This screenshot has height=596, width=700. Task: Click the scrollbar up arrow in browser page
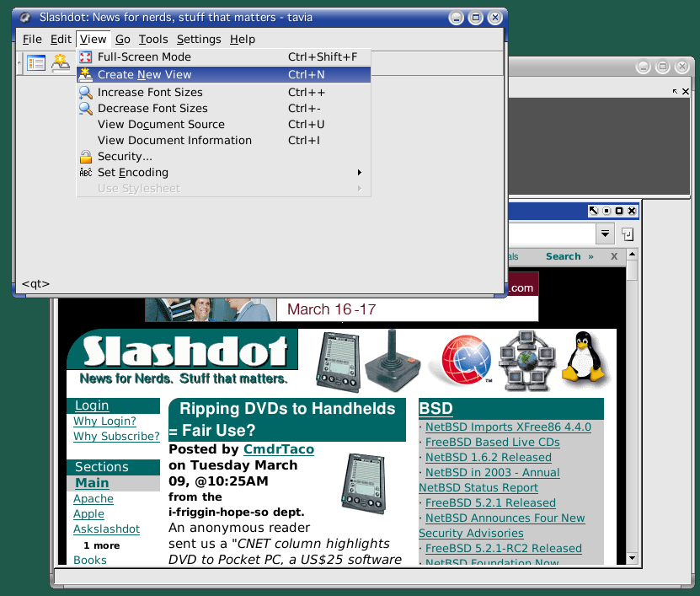point(632,255)
